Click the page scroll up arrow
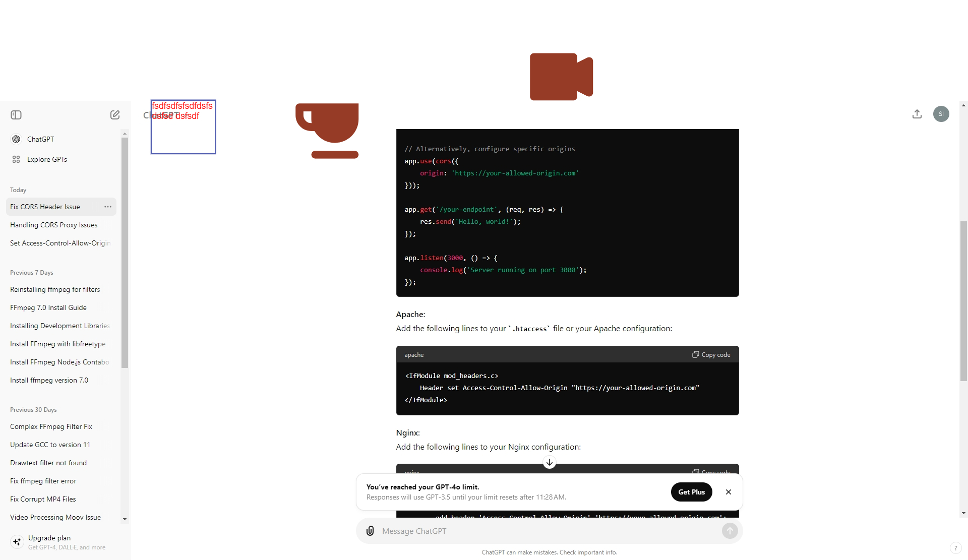968x560 pixels. pos(963,105)
